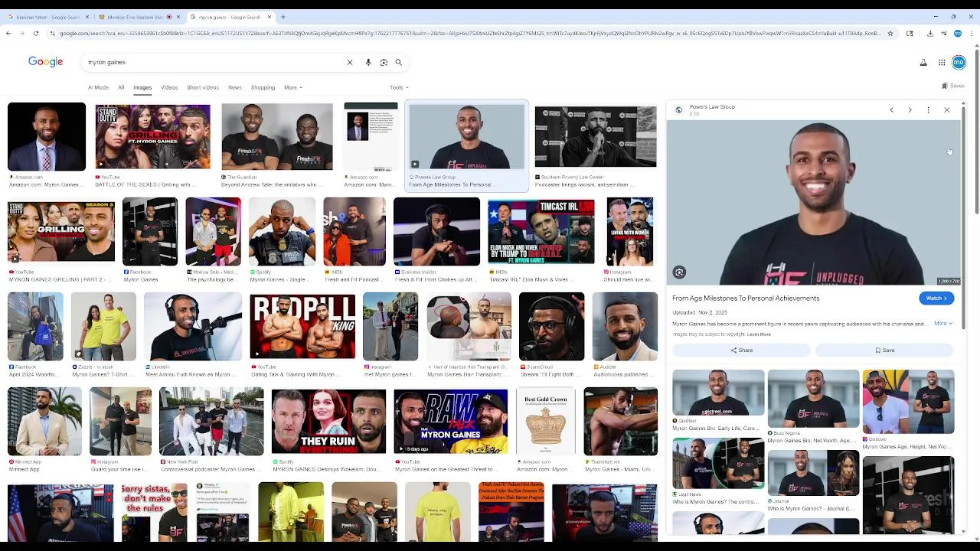
Task: Search inside image with Lens icon on preview
Action: pyautogui.click(x=679, y=272)
